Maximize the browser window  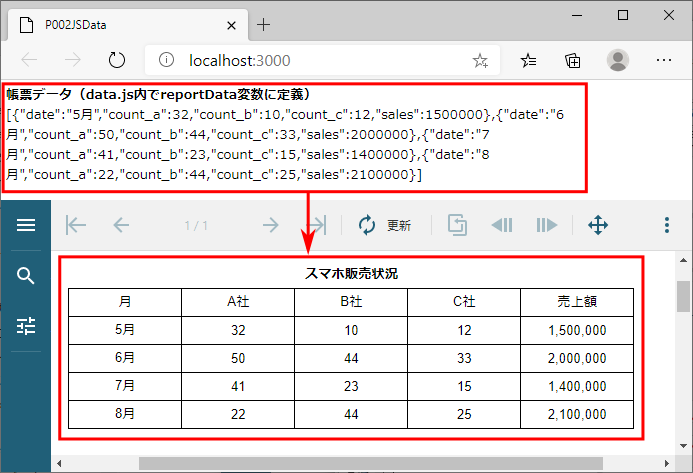pyautogui.click(x=623, y=15)
